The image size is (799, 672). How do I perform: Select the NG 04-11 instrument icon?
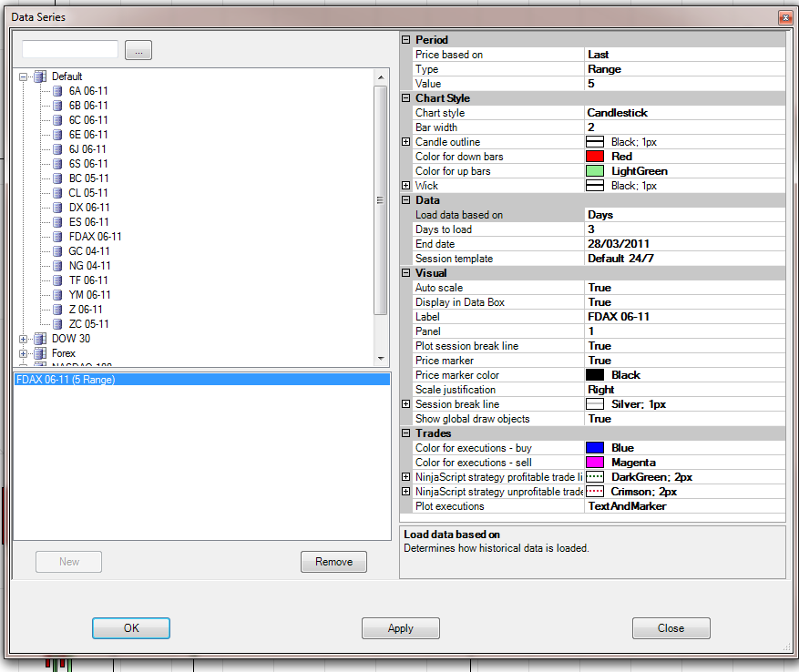coord(58,266)
